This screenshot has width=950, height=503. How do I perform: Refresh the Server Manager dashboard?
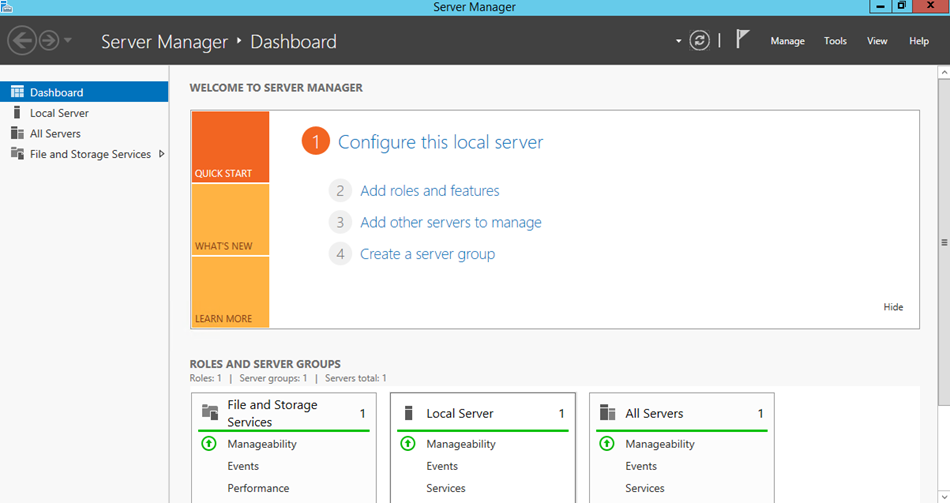tap(699, 41)
